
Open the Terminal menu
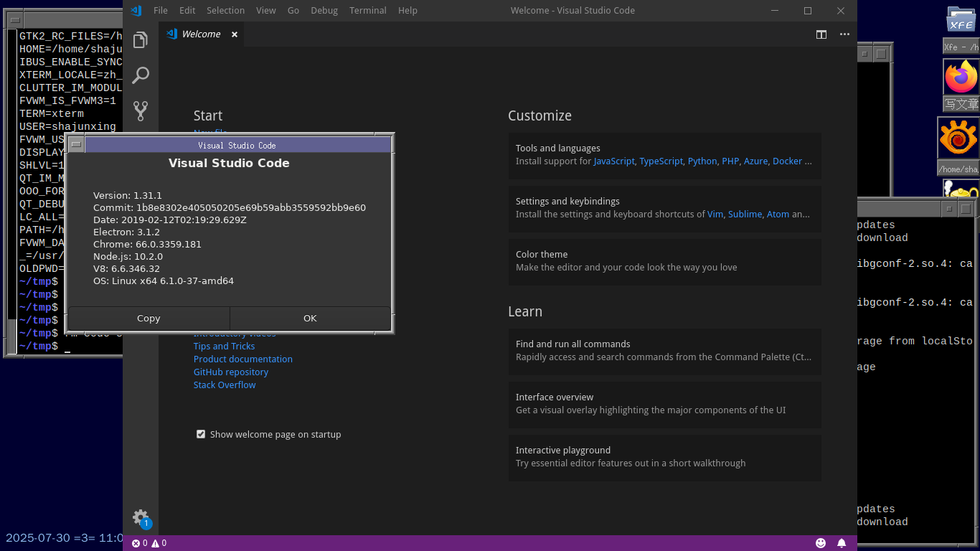[368, 10]
